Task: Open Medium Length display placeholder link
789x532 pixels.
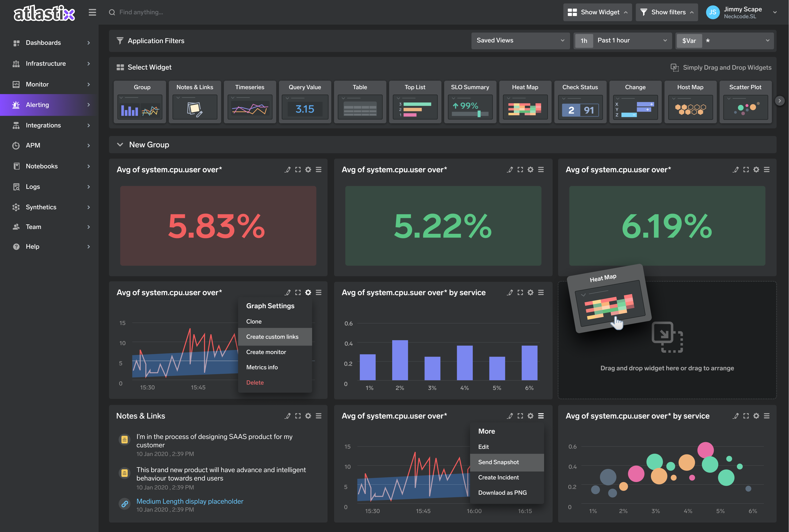Action: click(x=190, y=501)
